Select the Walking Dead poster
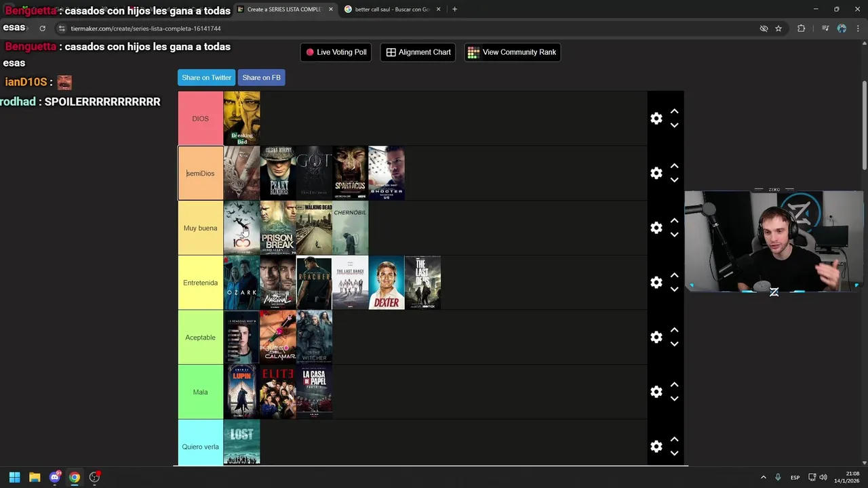This screenshot has width=868, height=488. tap(314, 228)
